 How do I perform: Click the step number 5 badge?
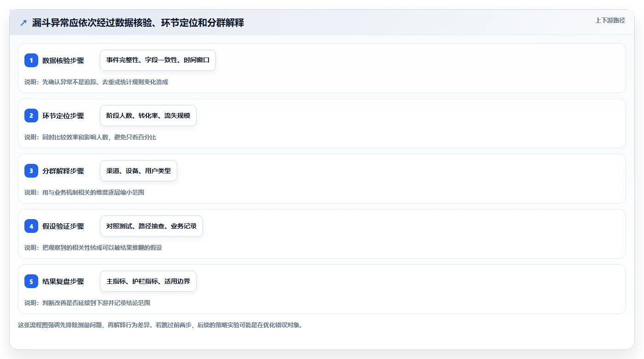(31, 281)
